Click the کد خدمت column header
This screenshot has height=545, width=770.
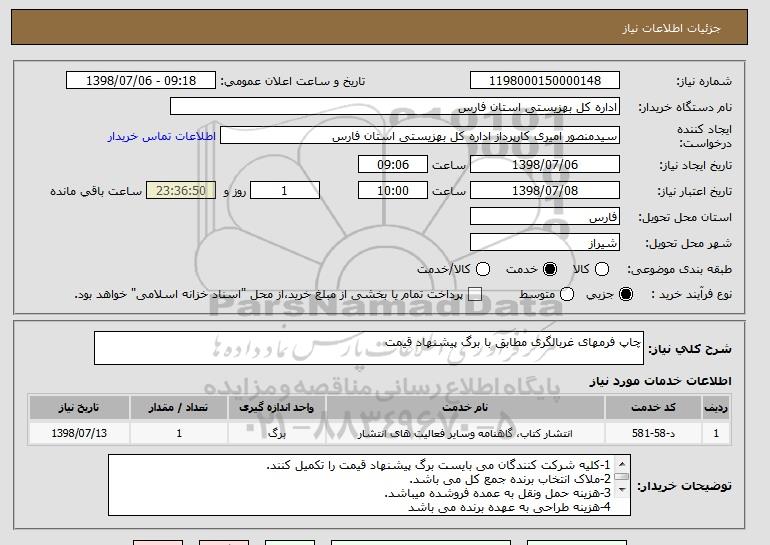click(x=653, y=408)
